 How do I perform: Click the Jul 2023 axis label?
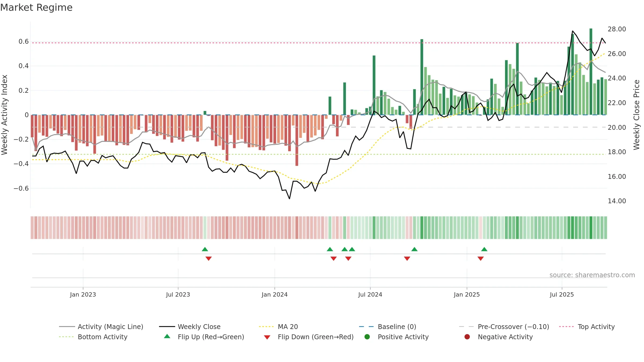coord(178,294)
